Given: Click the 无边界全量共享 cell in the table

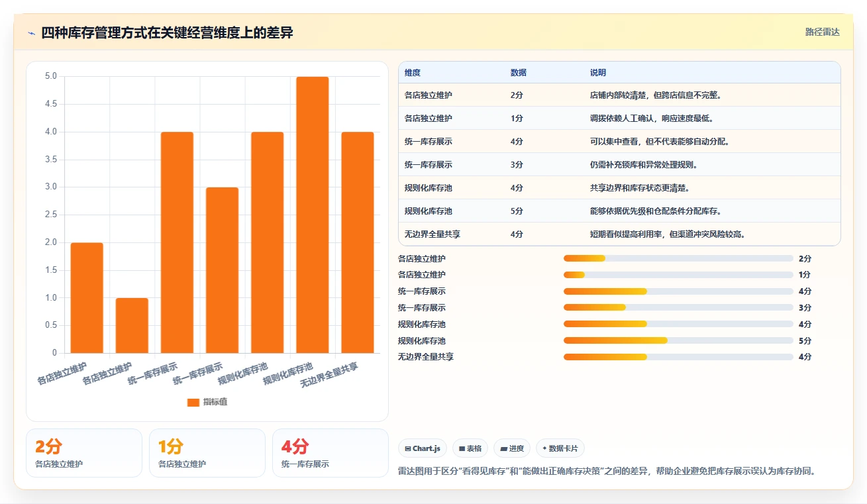Looking at the screenshot, I should pyautogui.click(x=433, y=234).
